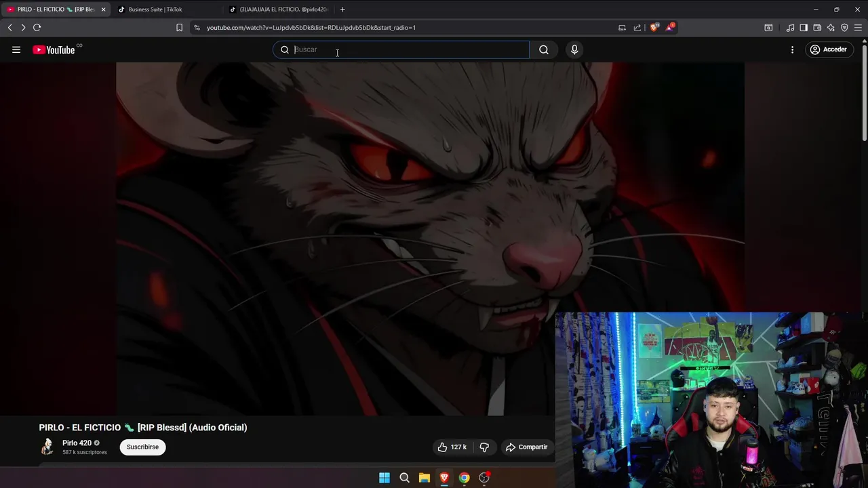Focus the Buscar search field

tap(401, 49)
